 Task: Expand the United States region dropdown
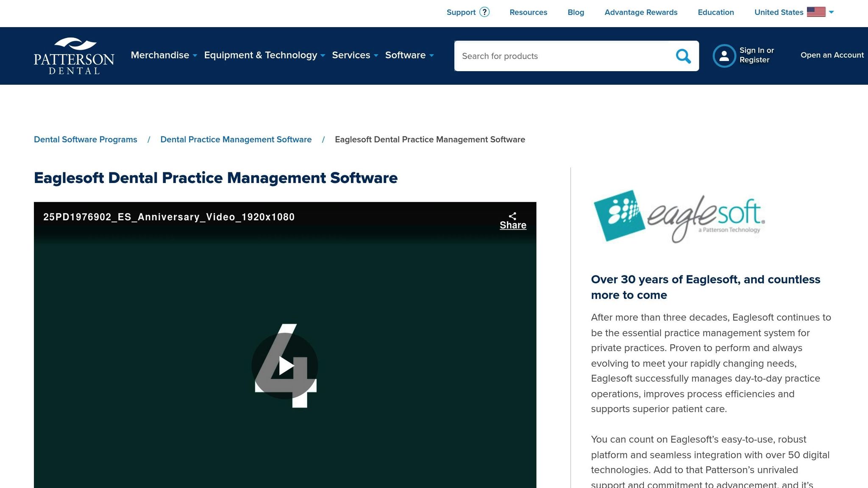(831, 12)
